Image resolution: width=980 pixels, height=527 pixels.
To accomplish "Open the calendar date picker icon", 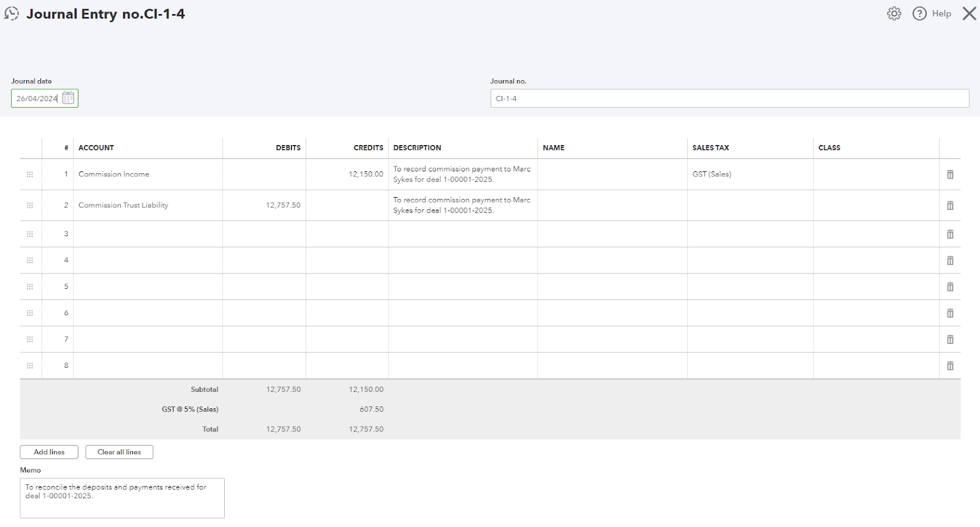I will pos(68,98).
